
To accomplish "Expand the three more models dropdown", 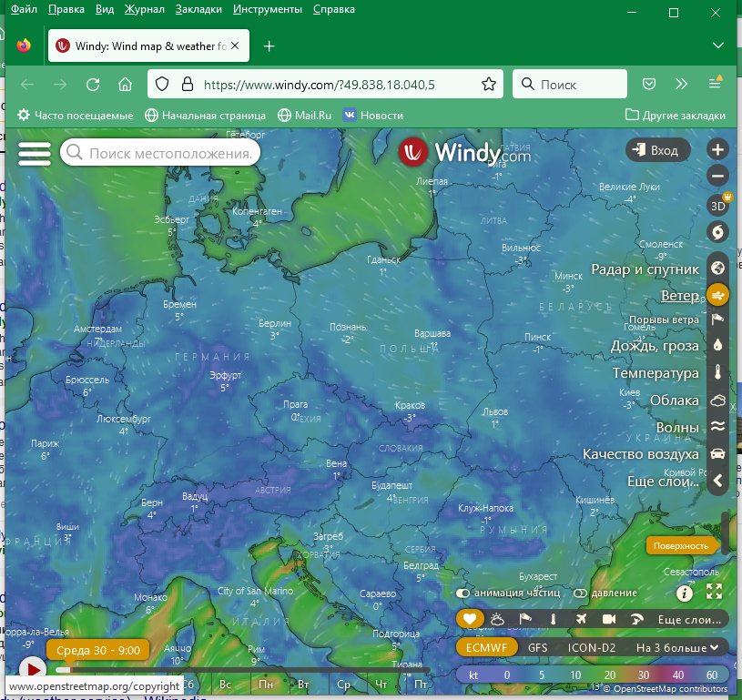I will pos(677,647).
